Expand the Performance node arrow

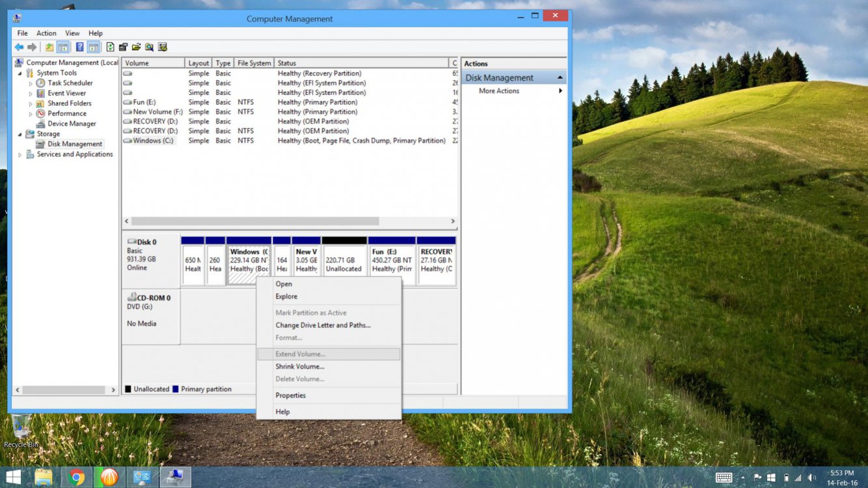(30, 114)
